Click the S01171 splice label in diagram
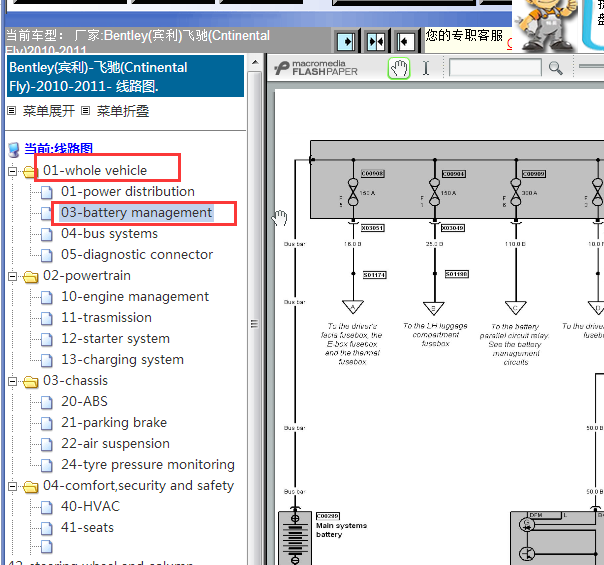 (375, 275)
